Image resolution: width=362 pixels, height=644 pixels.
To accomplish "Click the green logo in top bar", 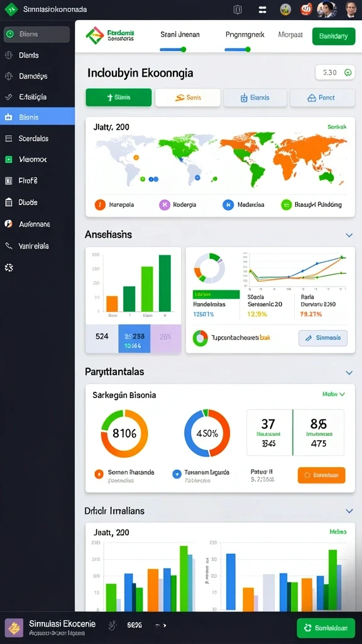I will click(11, 9).
